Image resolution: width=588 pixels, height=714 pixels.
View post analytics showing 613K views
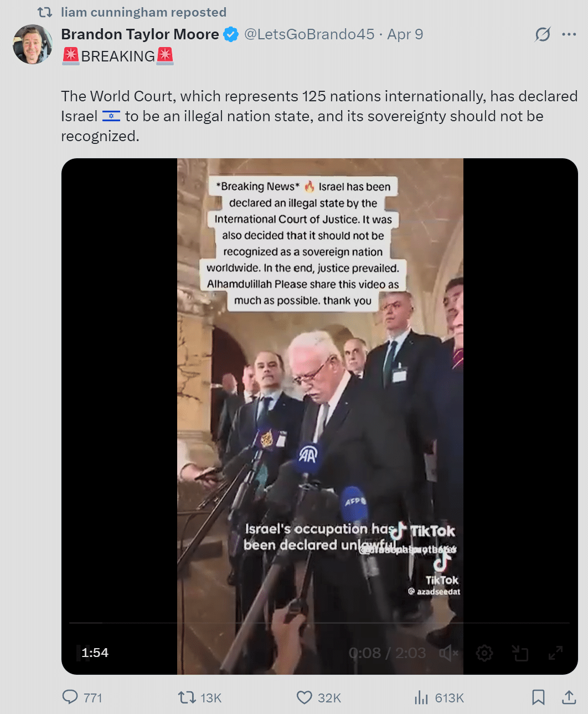point(421,697)
